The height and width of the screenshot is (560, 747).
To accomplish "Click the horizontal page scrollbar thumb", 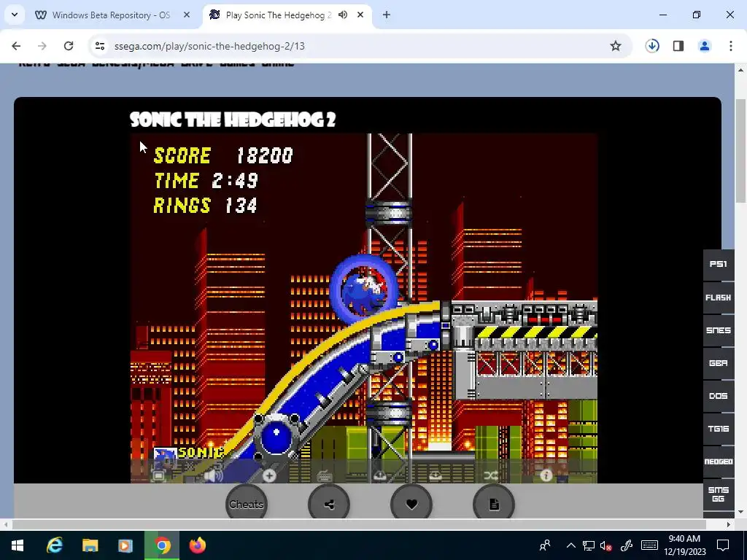I will (x=359, y=524).
